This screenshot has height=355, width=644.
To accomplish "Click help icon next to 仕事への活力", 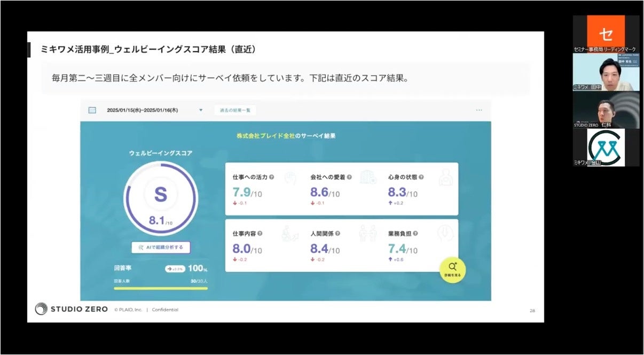I will (x=272, y=177).
